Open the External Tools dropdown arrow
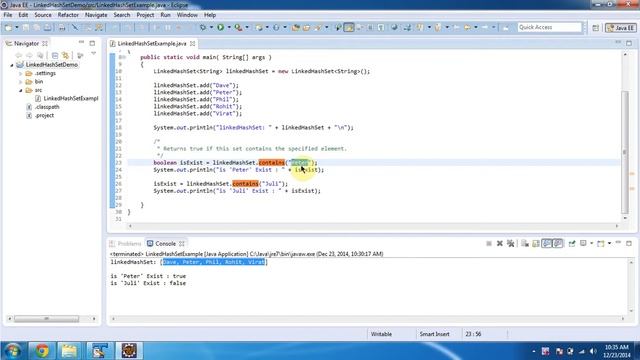Screen dimensions: 640x360 click(247, 27)
